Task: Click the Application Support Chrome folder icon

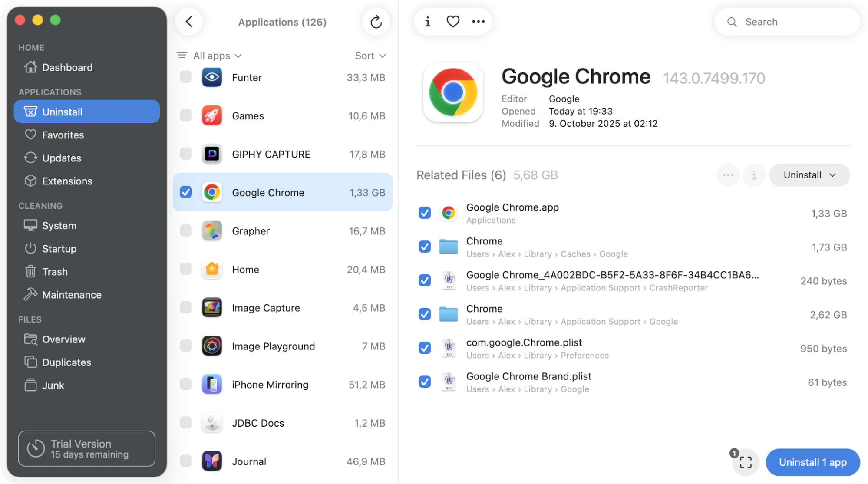Action: (449, 314)
